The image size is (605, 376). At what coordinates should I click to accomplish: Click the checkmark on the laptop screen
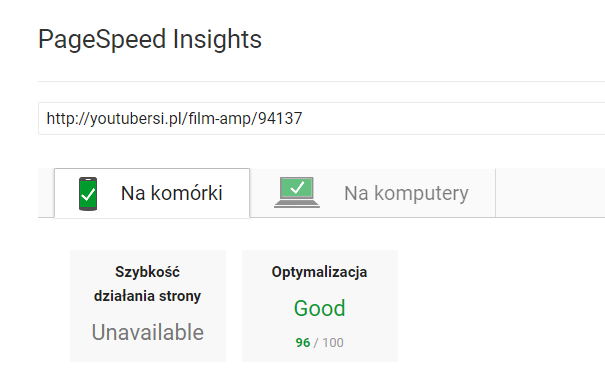[x=297, y=188]
